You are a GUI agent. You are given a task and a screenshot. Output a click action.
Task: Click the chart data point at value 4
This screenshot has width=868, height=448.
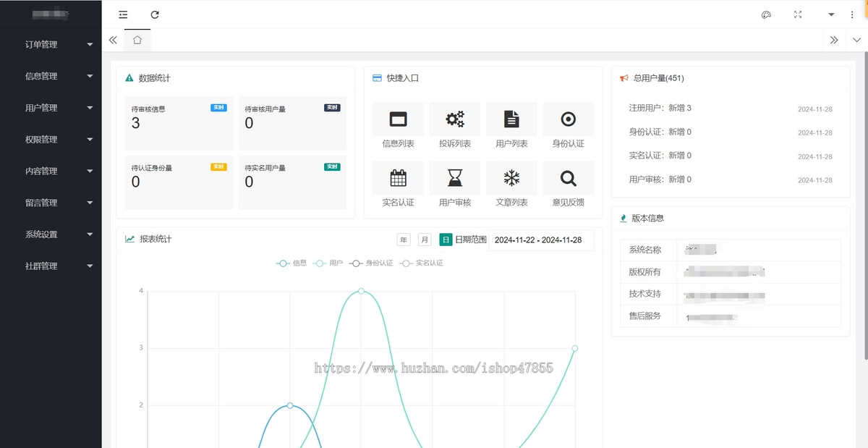pos(361,291)
